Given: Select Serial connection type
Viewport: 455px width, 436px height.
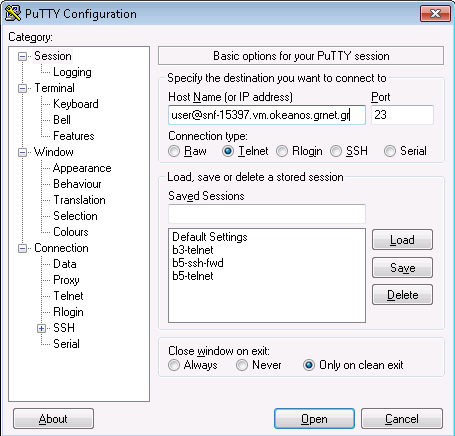Looking at the screenshot, I should click(x=405, y=151).
